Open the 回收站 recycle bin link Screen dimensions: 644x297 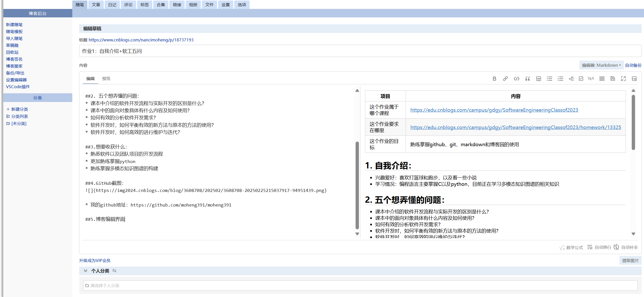12,52
